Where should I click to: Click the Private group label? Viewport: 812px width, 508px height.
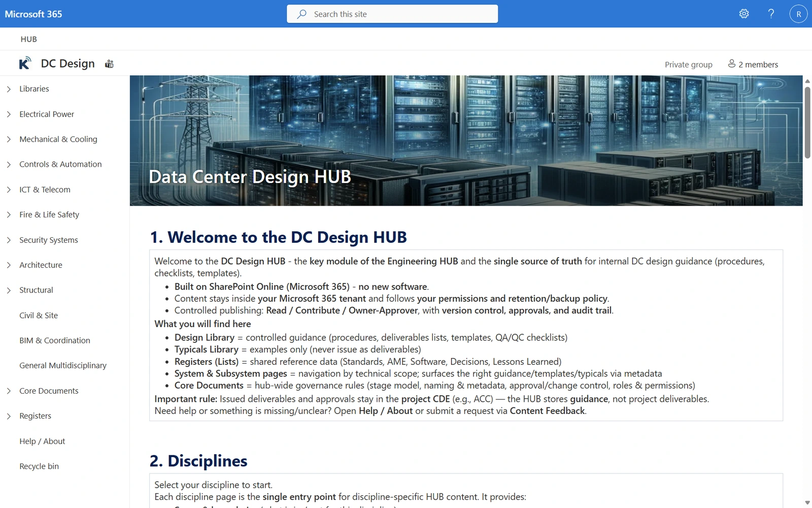688,64
